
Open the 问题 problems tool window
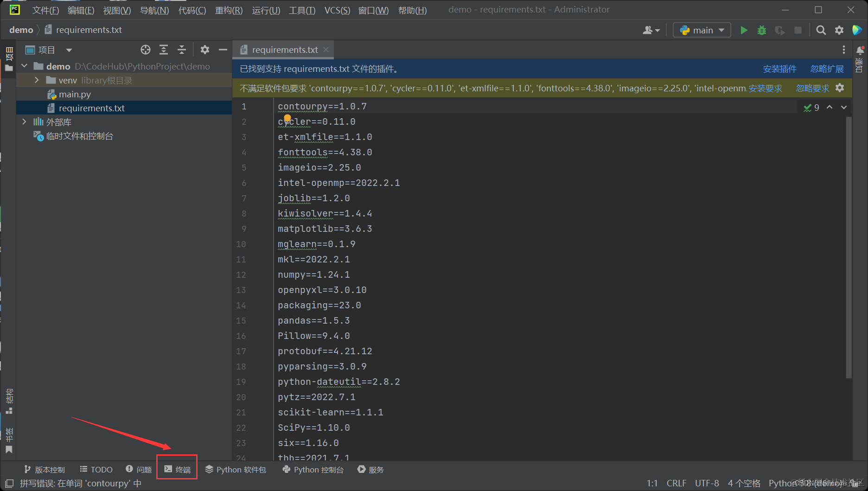tap(139, 470)
